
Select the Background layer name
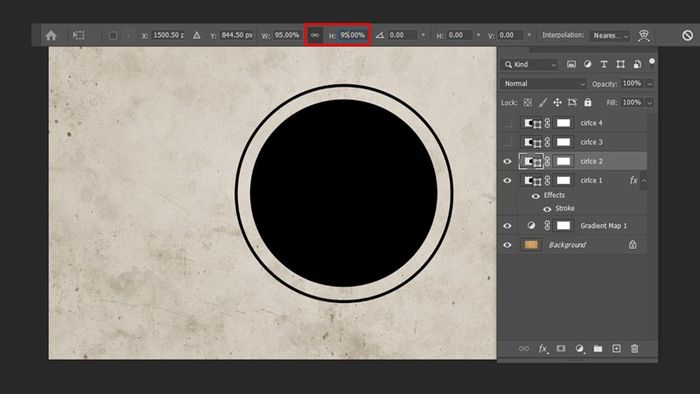pos(567,245)
